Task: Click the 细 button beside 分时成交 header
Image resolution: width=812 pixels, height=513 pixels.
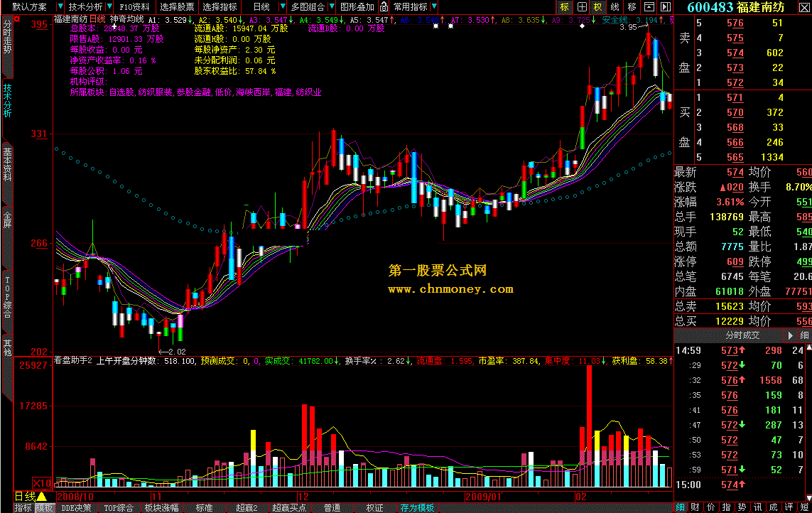Action: 804,336
